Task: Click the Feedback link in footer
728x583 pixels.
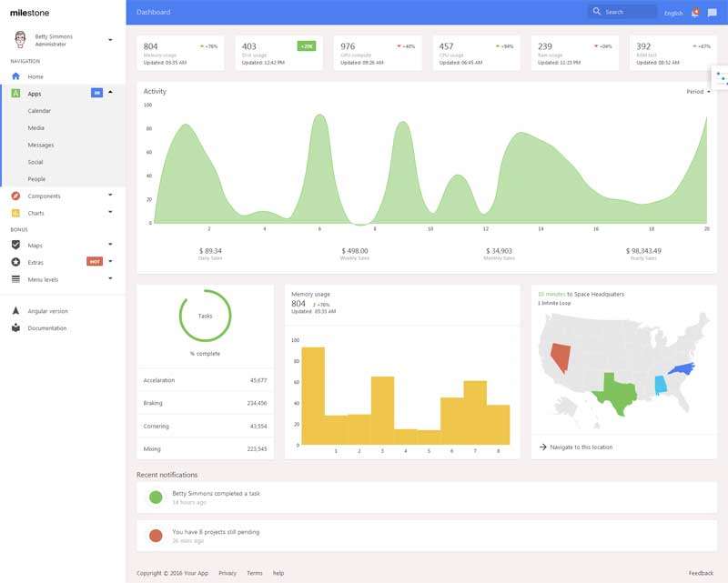Action: (x=701, y=573)
